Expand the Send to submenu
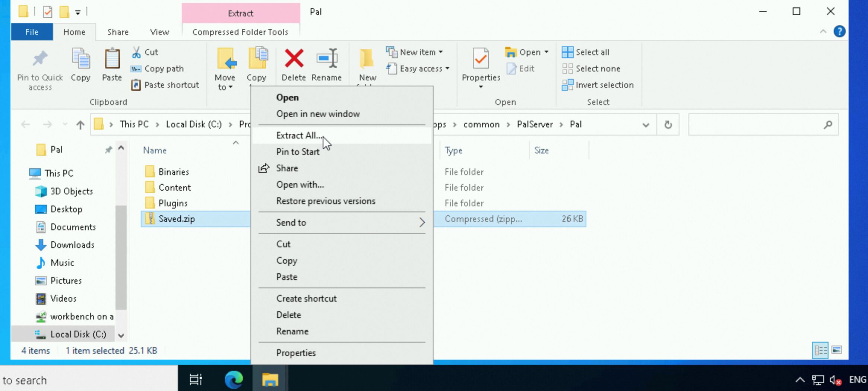Screen dimensions: 868x391 point(342,222)
